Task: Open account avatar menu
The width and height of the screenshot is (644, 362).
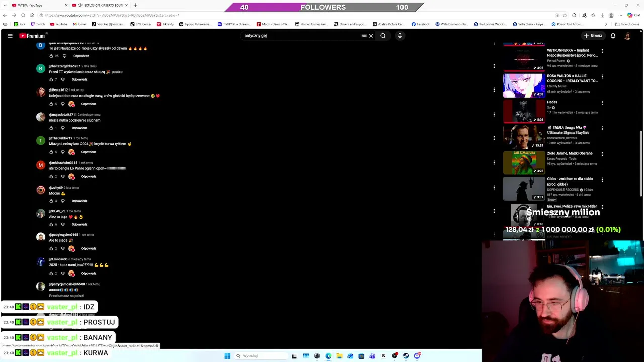Action: pos(627,36)
